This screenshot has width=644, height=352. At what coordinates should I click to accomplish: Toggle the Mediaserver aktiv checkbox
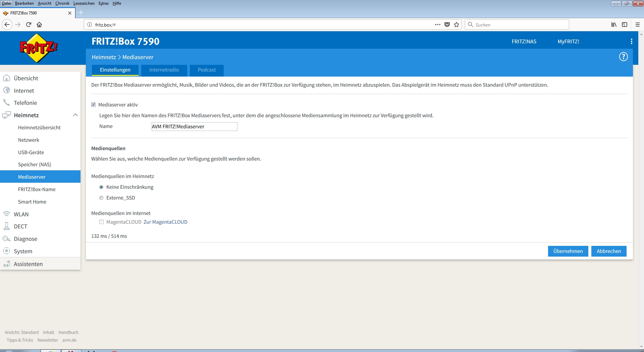(x=94, y=105)
